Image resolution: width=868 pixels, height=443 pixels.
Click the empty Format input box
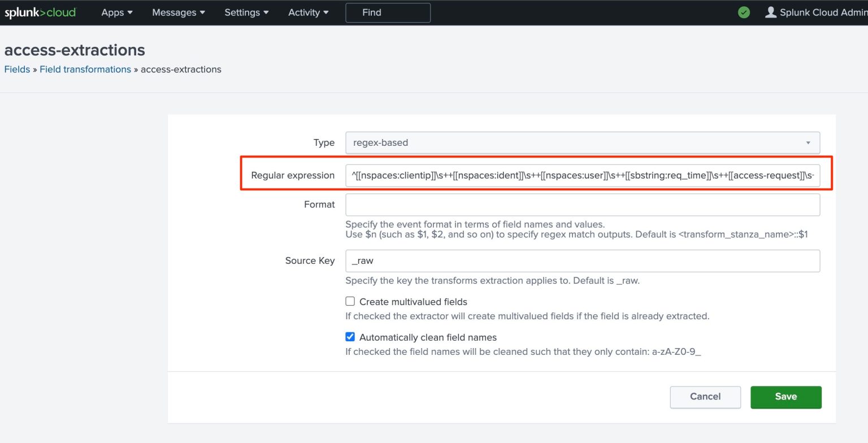point(582,205)
